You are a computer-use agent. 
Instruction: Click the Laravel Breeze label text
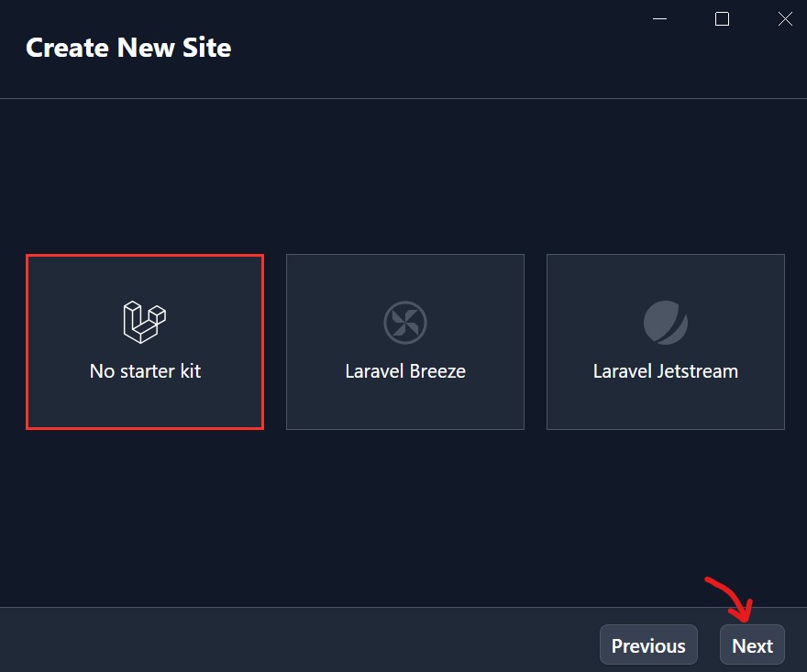coord(404,371)
